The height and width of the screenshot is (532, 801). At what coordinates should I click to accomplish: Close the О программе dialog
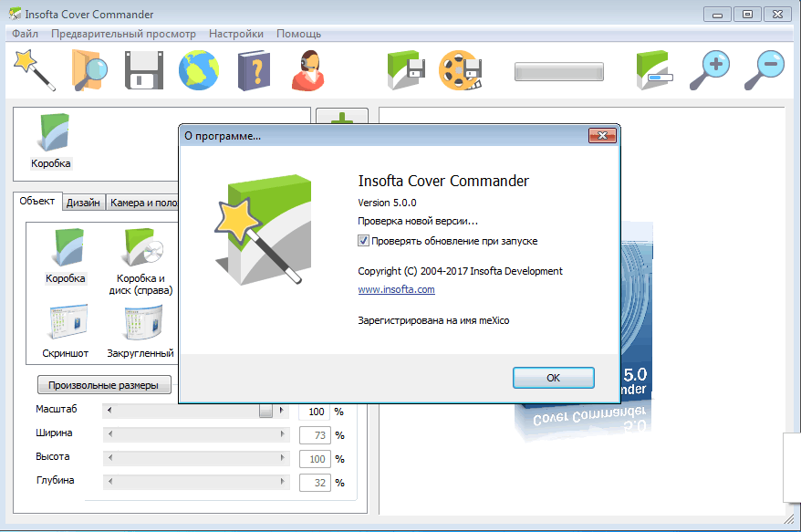[602, 135]
